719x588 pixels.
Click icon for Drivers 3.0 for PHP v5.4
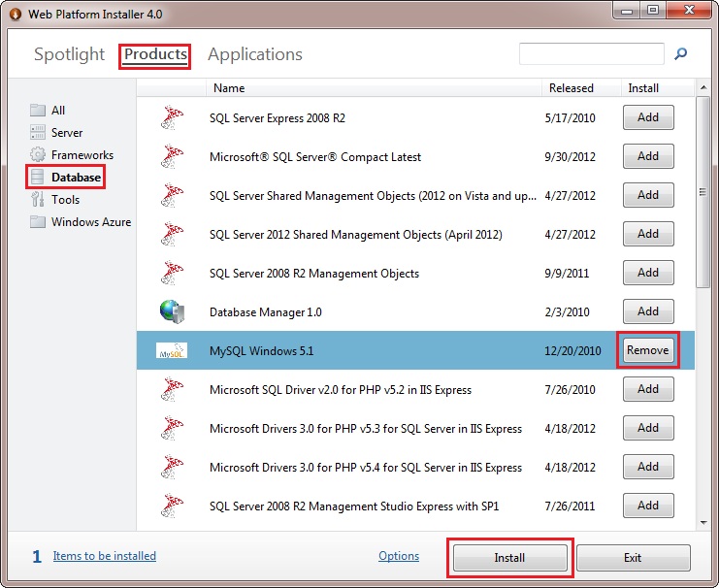(172, 468)
